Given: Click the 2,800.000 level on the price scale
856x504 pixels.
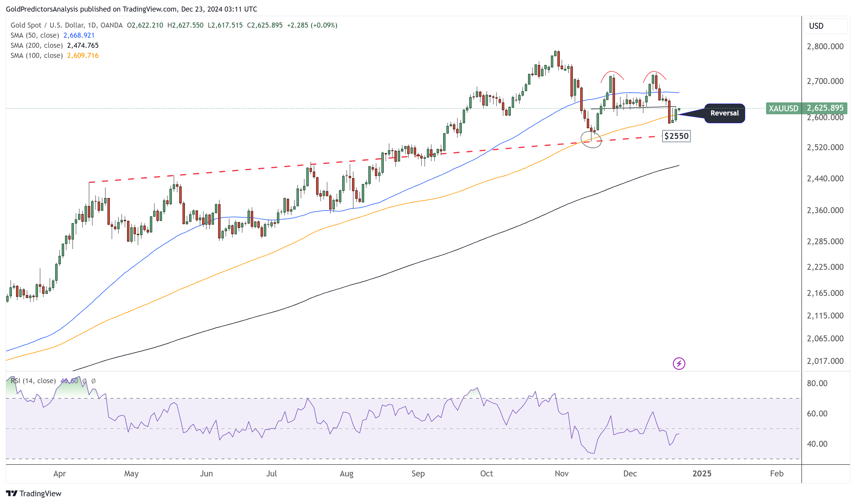Looking at the screenshot, I should [825, 47].
